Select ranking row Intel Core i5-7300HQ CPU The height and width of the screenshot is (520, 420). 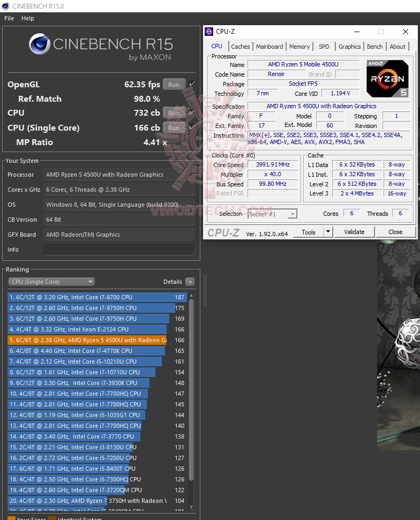[x=97, y=479]
